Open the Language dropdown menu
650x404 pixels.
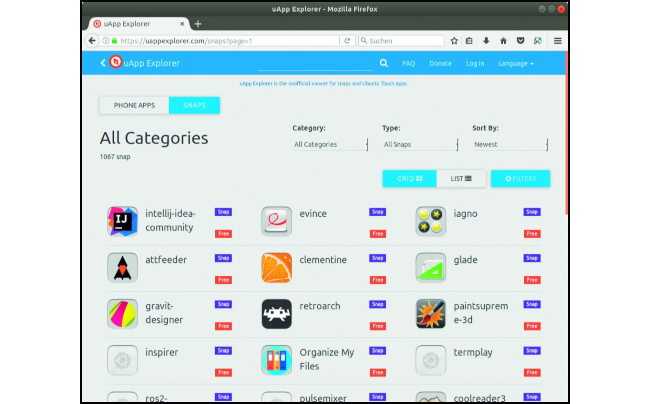(516, 63)
